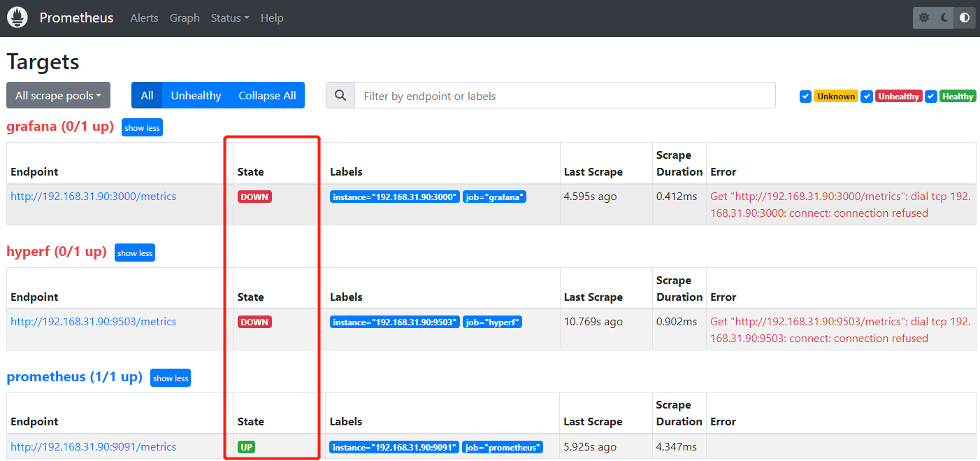Click the magnifier search icon
This screenshot has width=980, height=461.
[340, 96]
